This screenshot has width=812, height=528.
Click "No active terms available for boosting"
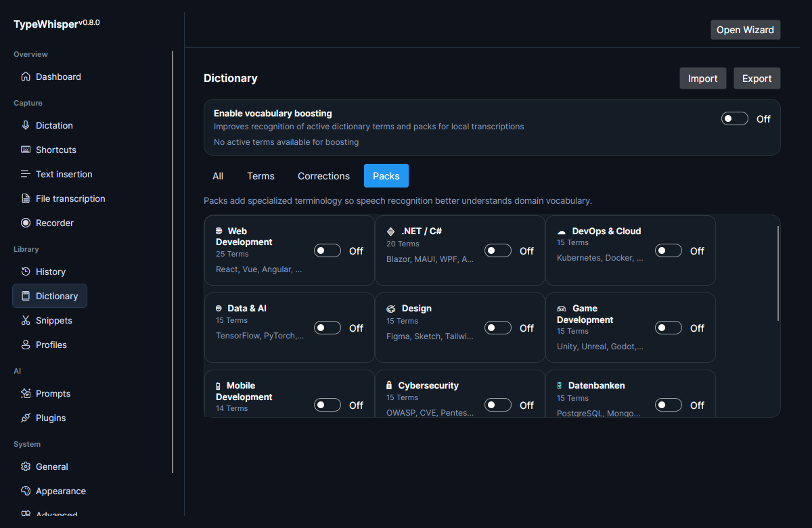click(x=286, y=142)
